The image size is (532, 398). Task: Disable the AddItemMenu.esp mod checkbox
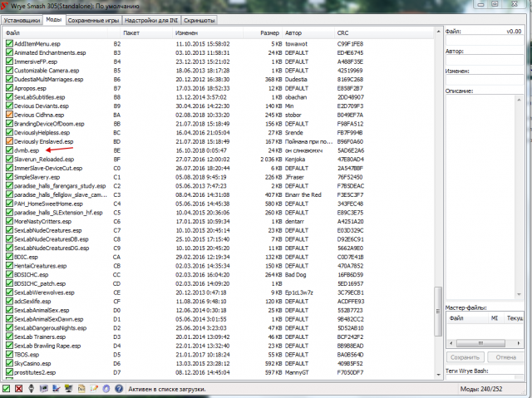pyautogui.click(x=9, y=42)
